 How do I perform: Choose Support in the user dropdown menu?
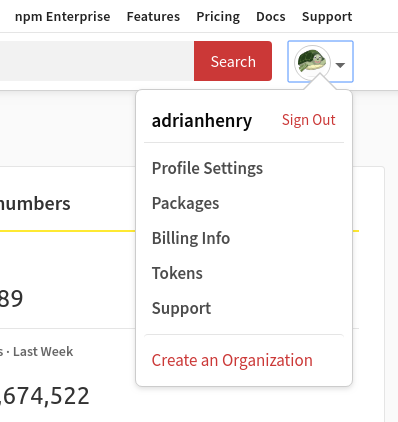[x=181, y=308]
